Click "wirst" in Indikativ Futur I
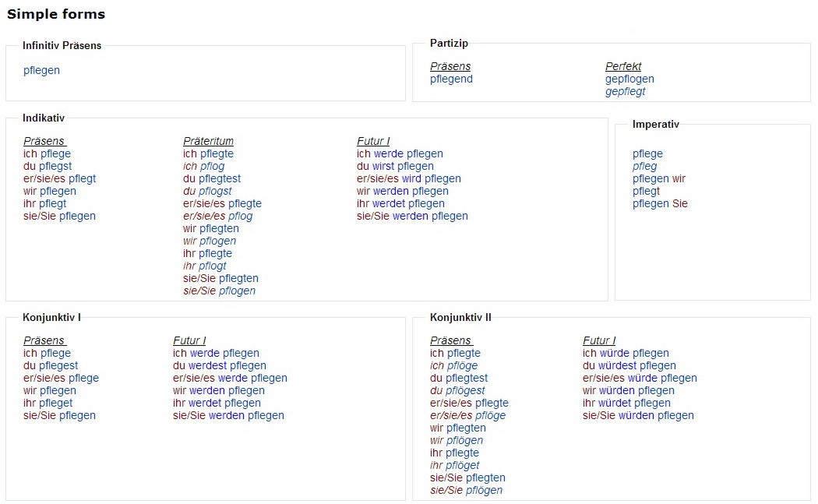Image resolution: width=818 pixels, height=504 pixels. click(383, 166)
